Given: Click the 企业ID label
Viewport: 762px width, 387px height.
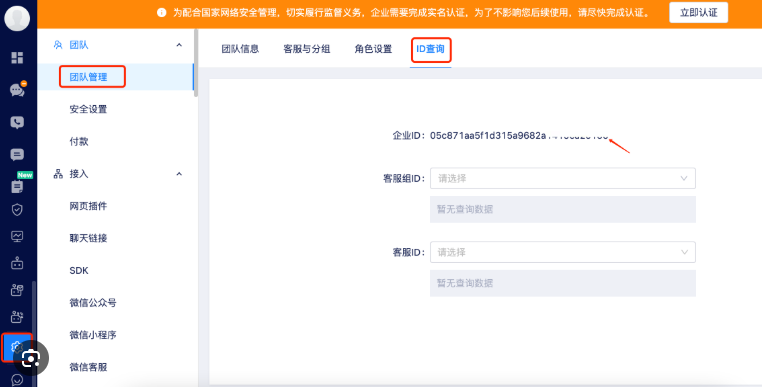Looking at the screenshot, I should click(409, 136).
